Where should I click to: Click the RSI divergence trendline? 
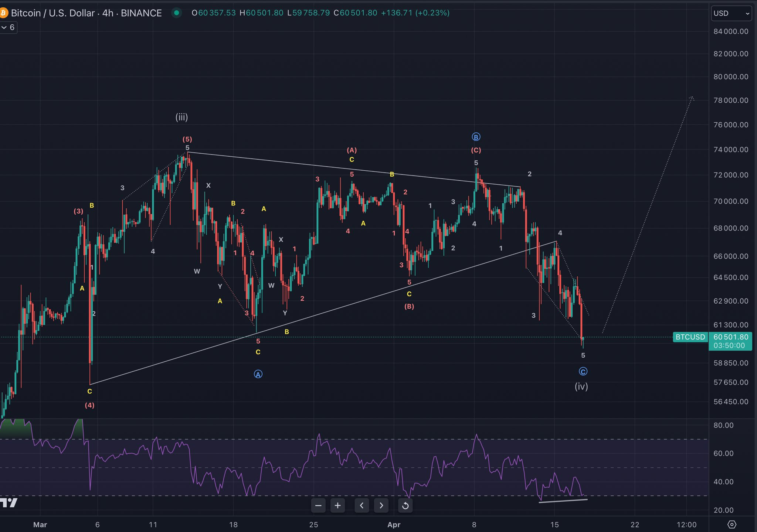click(x=563, y=501)
